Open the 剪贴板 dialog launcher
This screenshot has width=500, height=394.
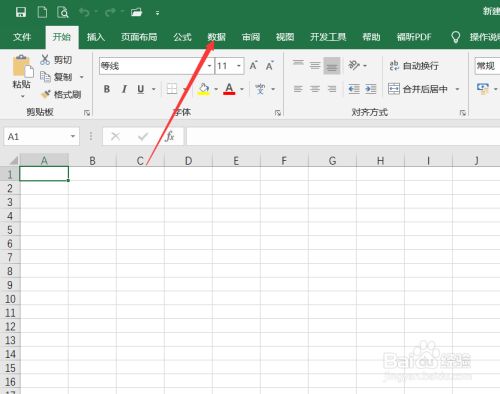coord(87,113)
